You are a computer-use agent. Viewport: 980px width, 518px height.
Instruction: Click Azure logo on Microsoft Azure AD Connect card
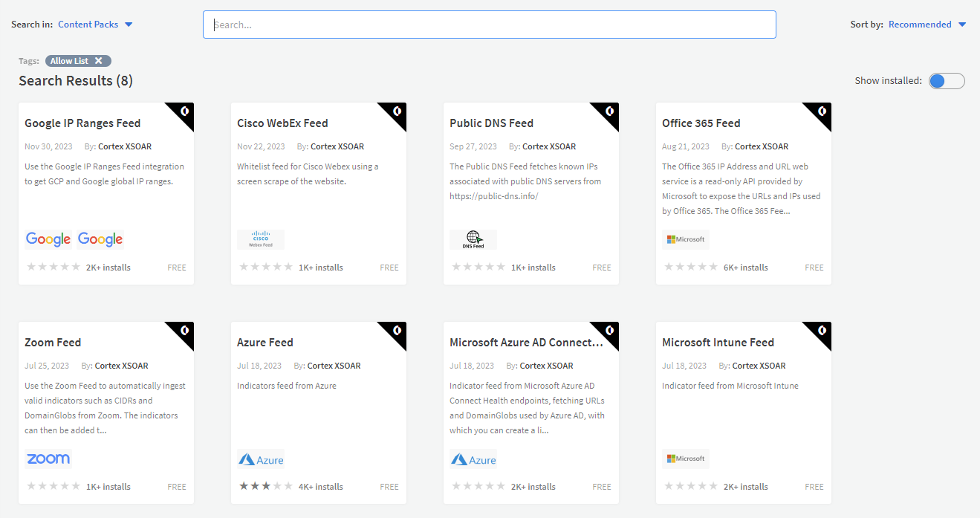coord(473,459)
